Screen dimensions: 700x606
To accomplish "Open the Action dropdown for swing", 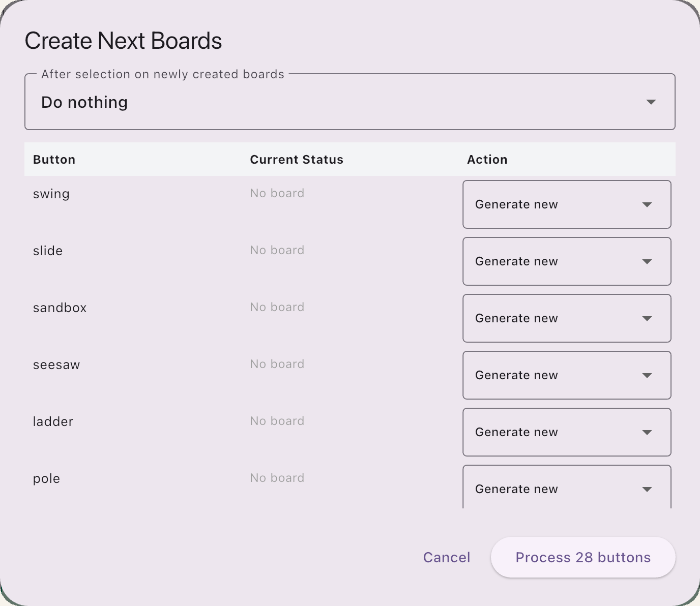I will point(567,204).
